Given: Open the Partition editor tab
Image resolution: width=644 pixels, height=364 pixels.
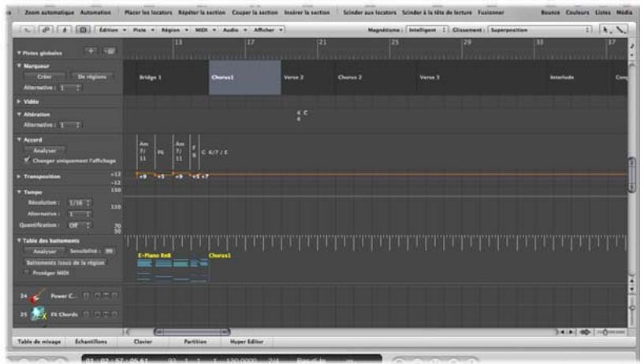Looking at the screenshot, I should 195,341.
